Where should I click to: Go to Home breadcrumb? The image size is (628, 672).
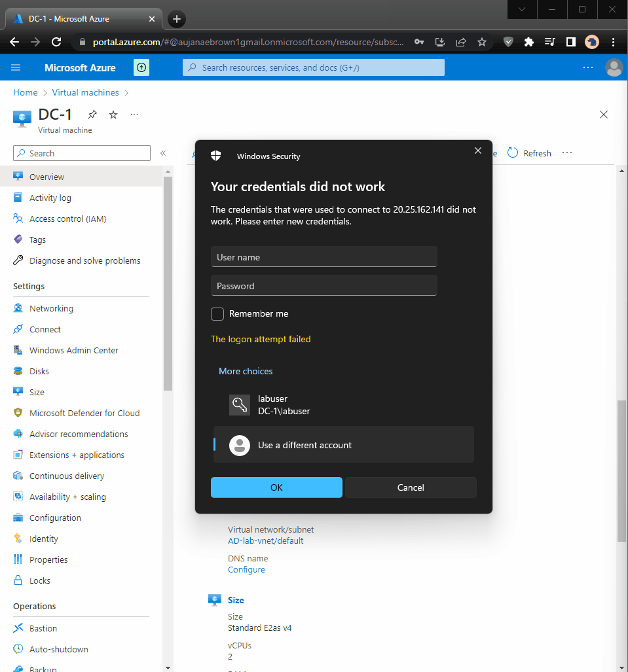(26, 92)
